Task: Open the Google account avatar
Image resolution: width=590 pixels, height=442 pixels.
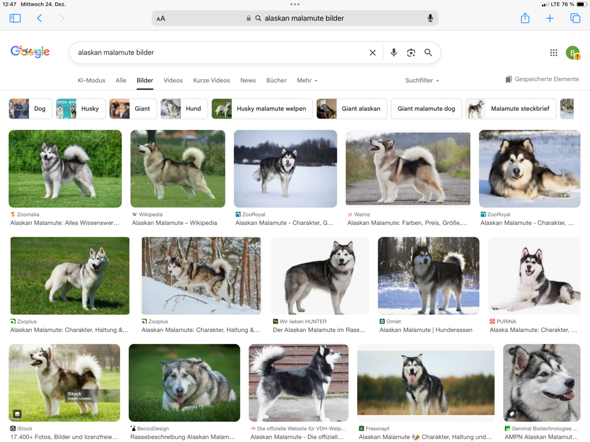Action: (573, 53)
